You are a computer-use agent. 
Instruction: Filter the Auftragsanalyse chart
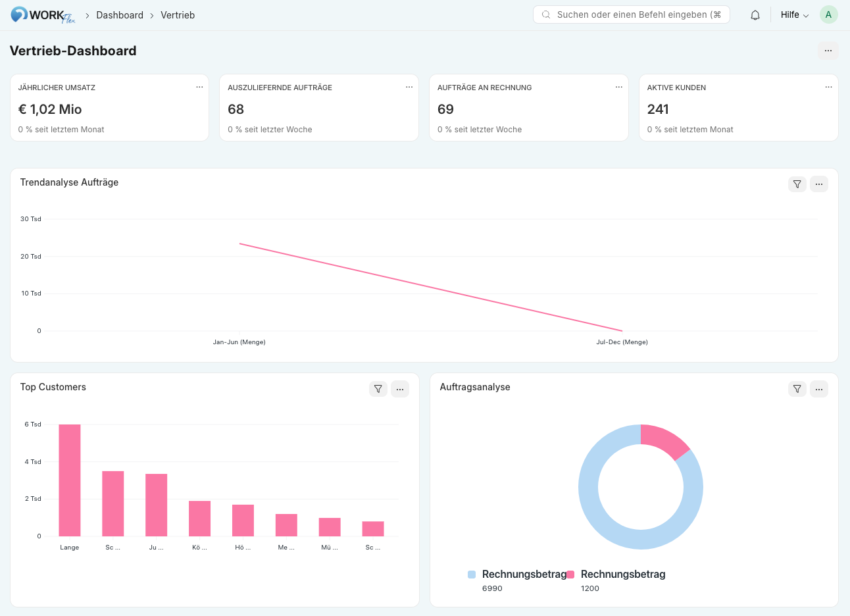pyautogui.click(x=797, y=389)
